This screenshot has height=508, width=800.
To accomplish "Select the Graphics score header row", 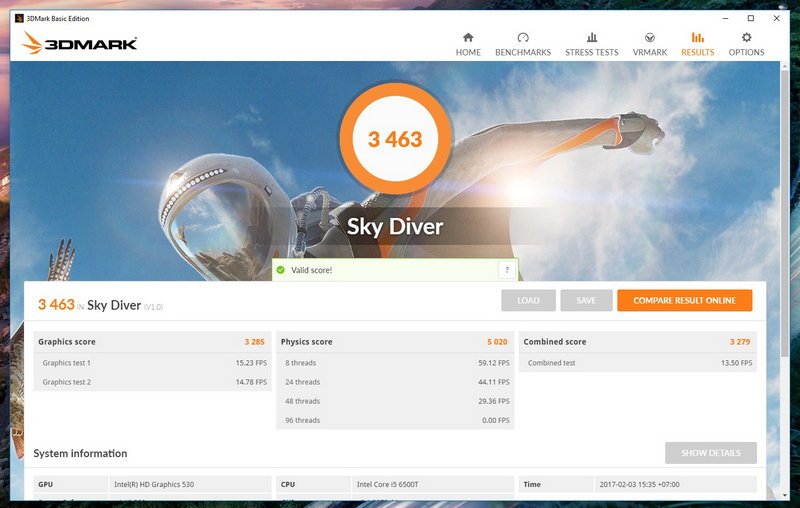I will (x=152, y=342).
